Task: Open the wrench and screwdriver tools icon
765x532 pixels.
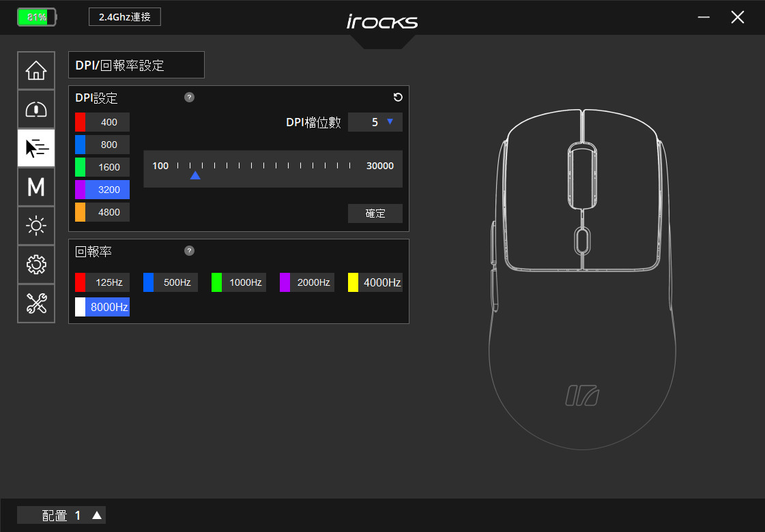Action: 36,304
